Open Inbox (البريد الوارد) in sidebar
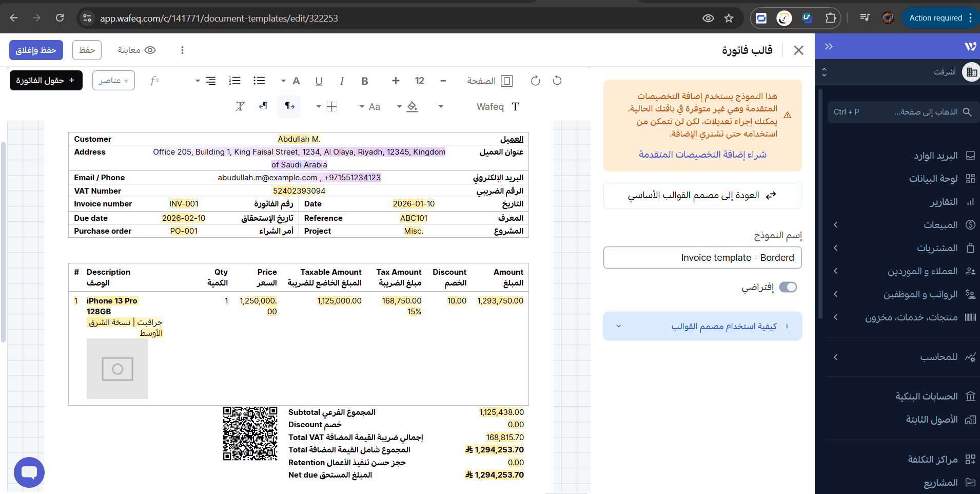The image size is (980, 494). point(944,156)
